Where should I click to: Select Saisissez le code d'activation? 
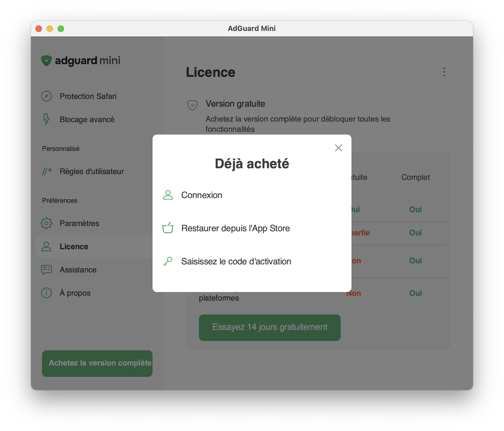coord(236,261)
